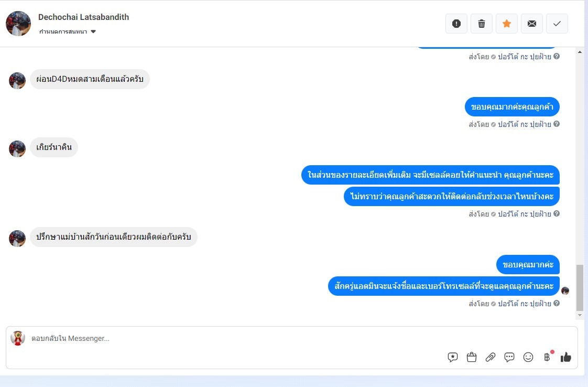
Task: Delete conversation using trash can icon
Action: (x=481, y=24)
